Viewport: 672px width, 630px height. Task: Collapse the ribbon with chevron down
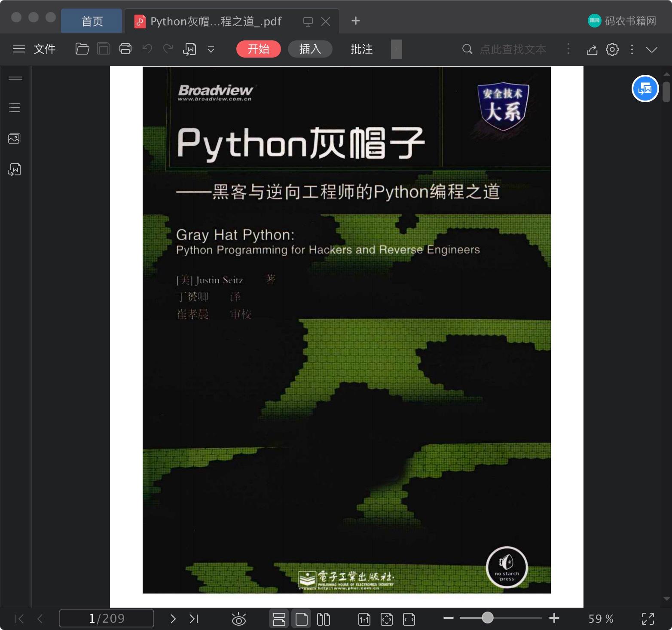[652, 49]
